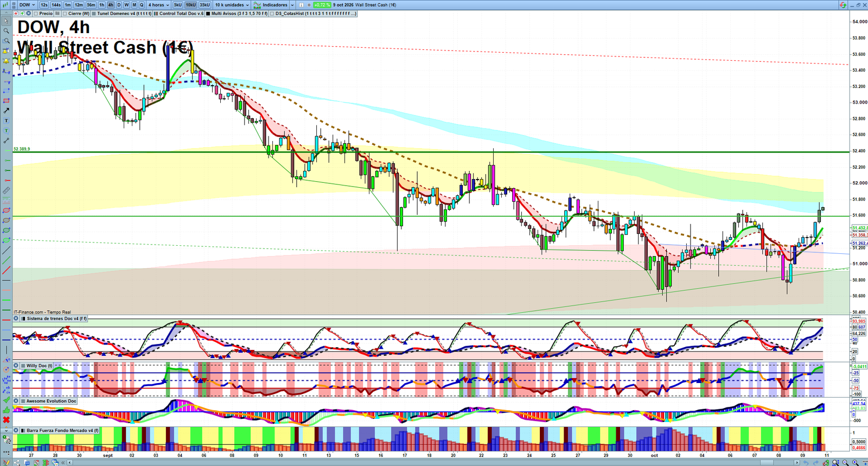Image resolution: width=868 pixels, height=466 pixels.
Task: Switch to the W weekly timeframe
Action: tap(126, 5)
